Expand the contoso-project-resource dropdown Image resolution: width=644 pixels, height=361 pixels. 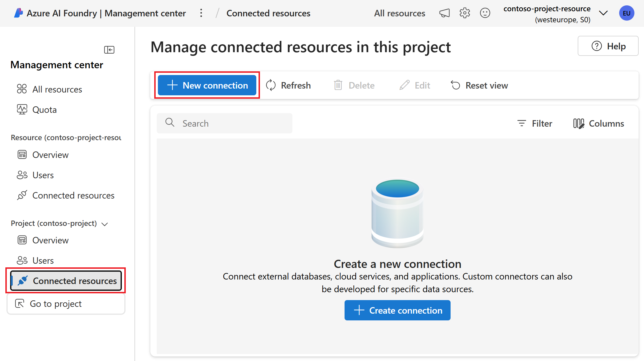603,13
